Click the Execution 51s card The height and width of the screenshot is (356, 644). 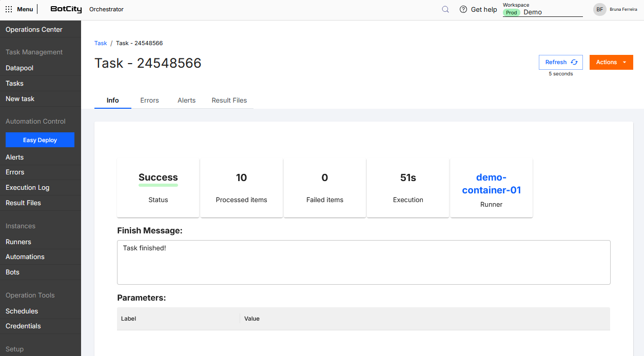coord(408,188)
